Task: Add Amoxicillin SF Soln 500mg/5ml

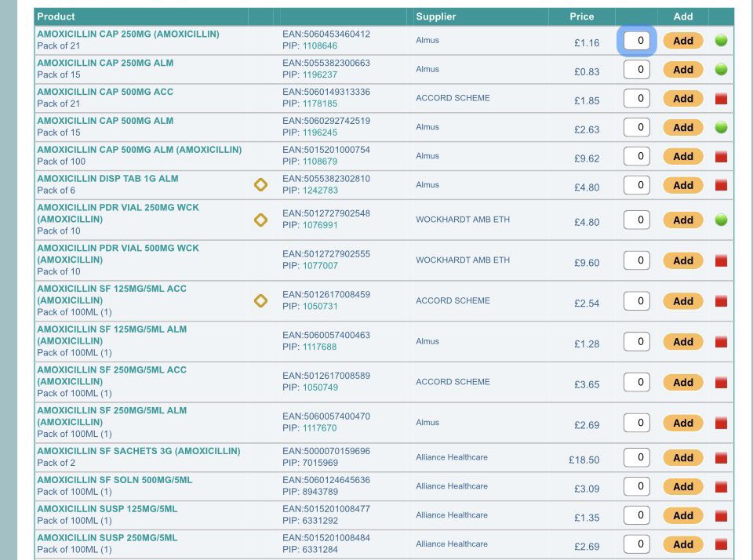Action: click(683, 486)
